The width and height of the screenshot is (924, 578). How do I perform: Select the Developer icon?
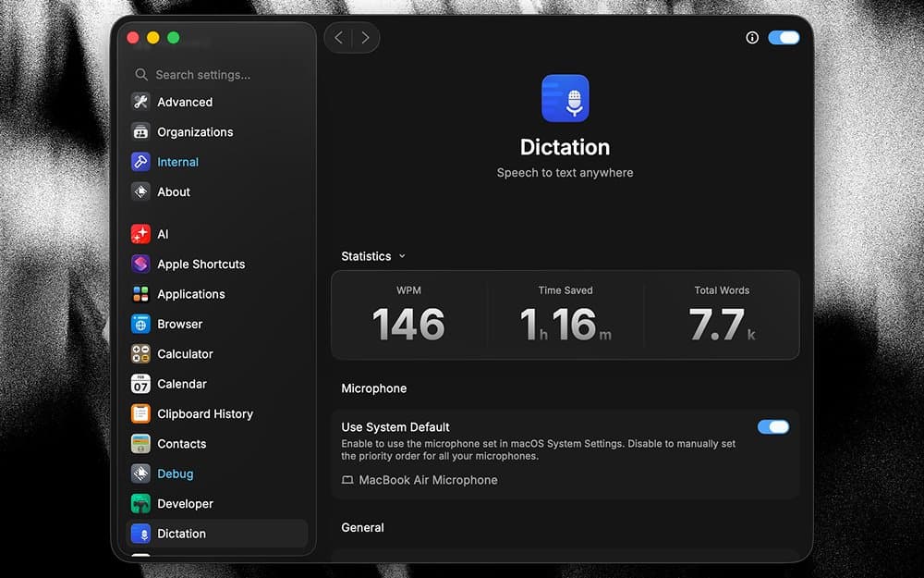(140, 504)
